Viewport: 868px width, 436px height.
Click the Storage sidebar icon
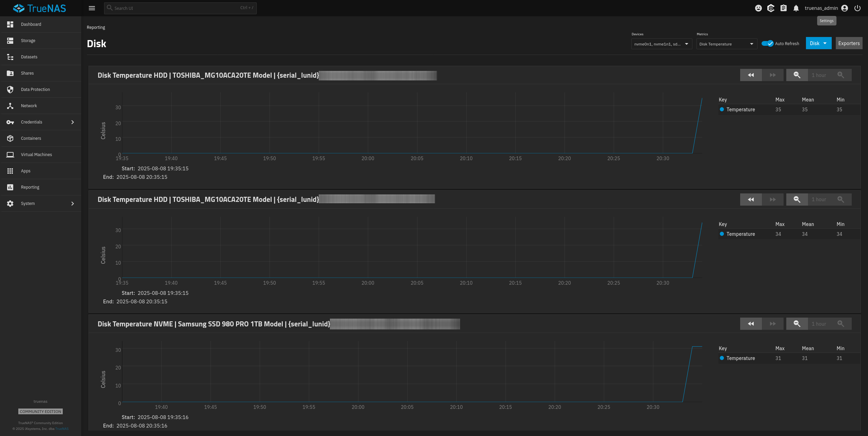10,41
